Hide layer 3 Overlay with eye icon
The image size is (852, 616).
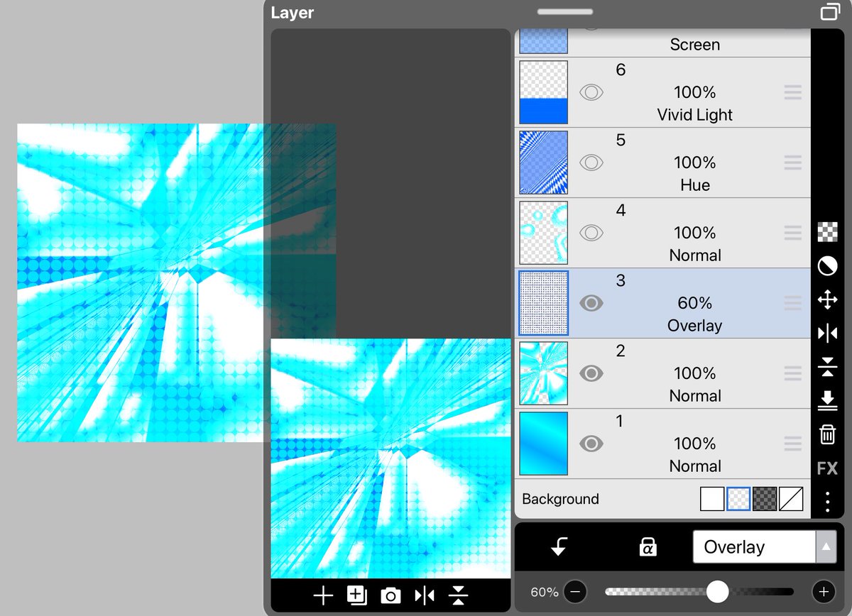[x=591, y=303]
